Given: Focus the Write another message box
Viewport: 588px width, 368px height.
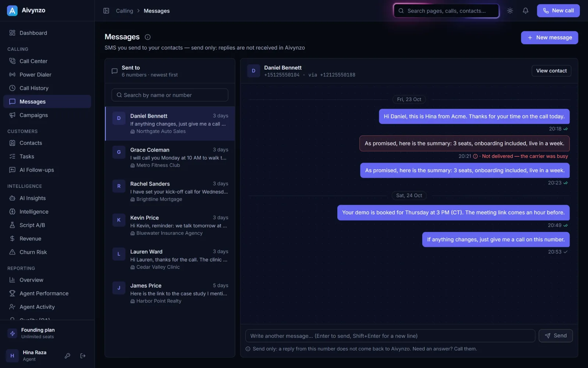Looking at the screenshot, I should click(390, 336).
